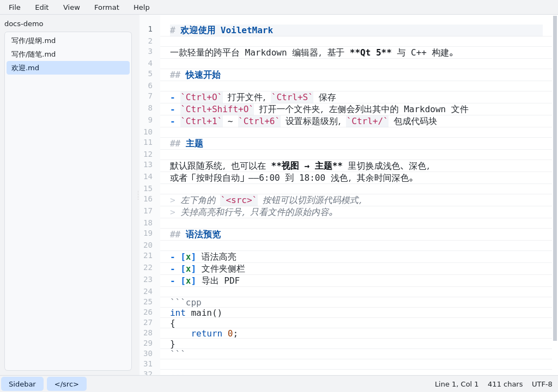Click the task item 语法高亮
The height and width of the screenshot is (392, 558).
tap(219, 257)
